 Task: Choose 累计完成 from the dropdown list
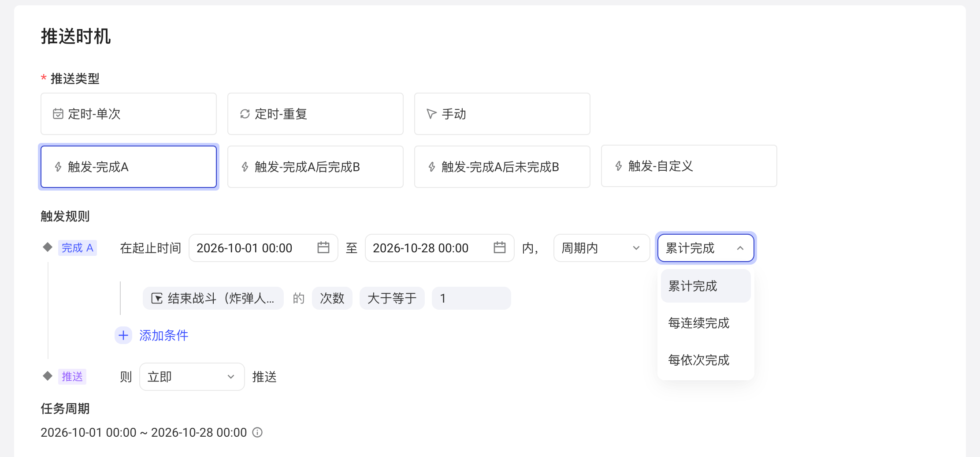[706, 286]
